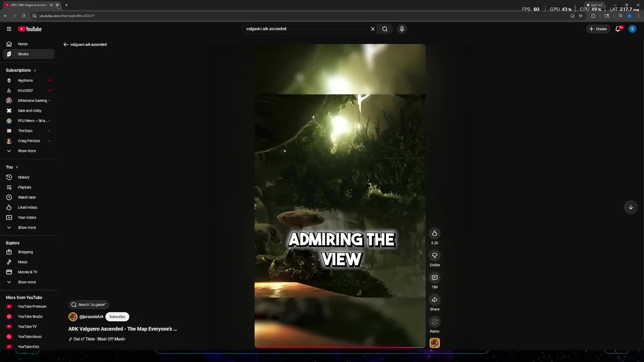The image size is (644, 362).
Task: Open Chrome three-dot menu
Action: click(638, 16)
